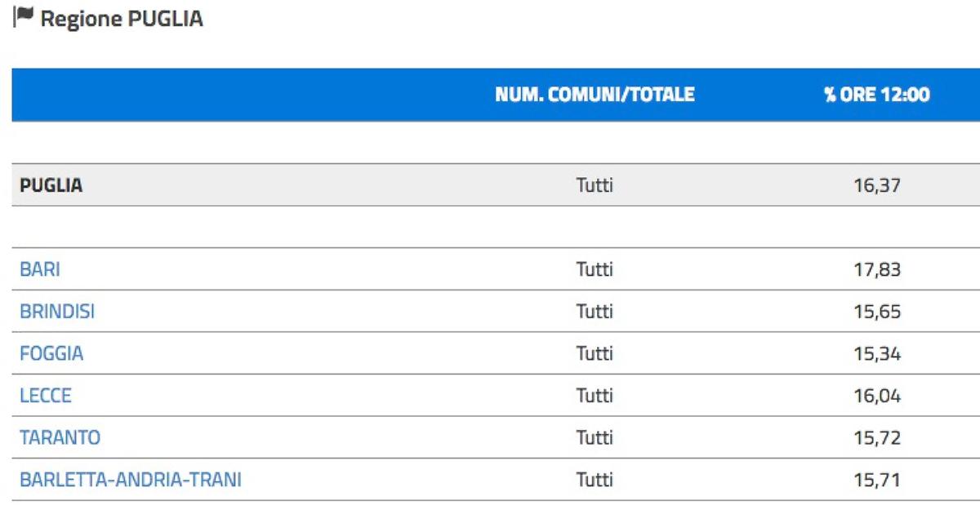
Task: Open the BARI province link
Action: pyautogui.click(x=39, y=269)
